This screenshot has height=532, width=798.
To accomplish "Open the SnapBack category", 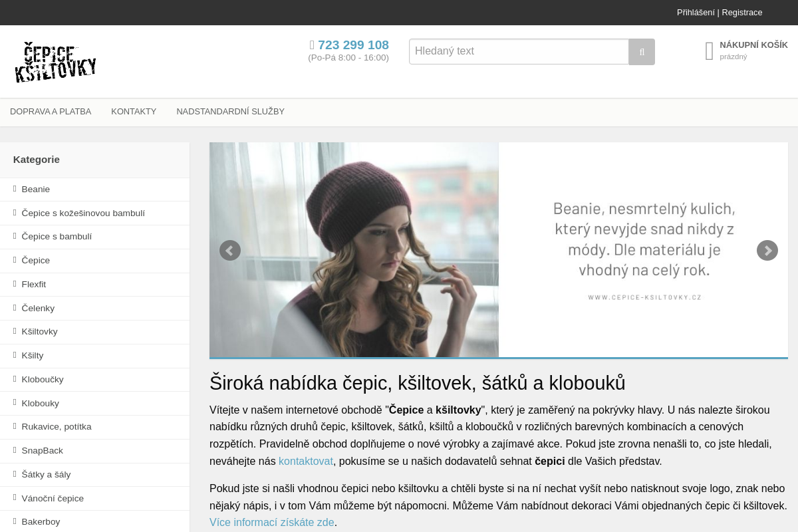I will (43, 451).
